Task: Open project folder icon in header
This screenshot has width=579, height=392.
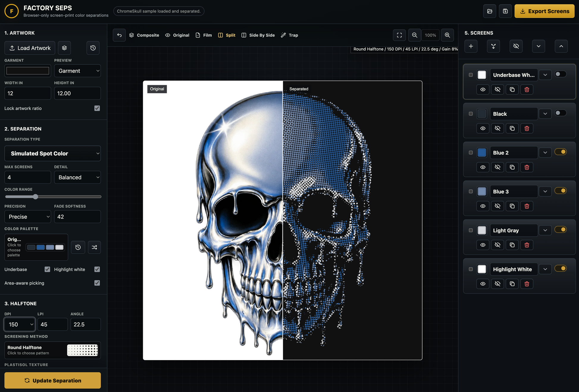Action: [x=490, y=11]
